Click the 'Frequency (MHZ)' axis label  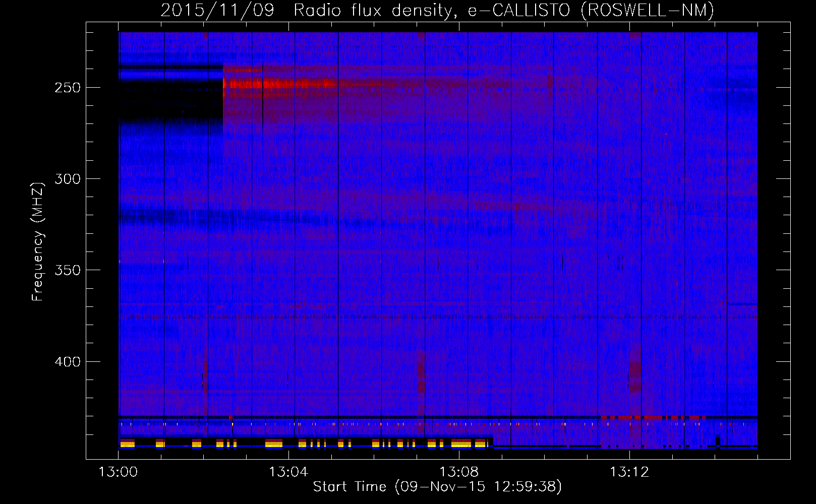click(38, 242)
